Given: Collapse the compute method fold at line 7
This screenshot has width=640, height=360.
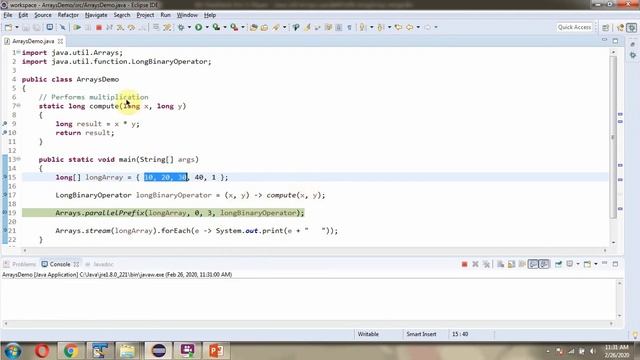Looking at the screenshot, I should tap(18, 105).
